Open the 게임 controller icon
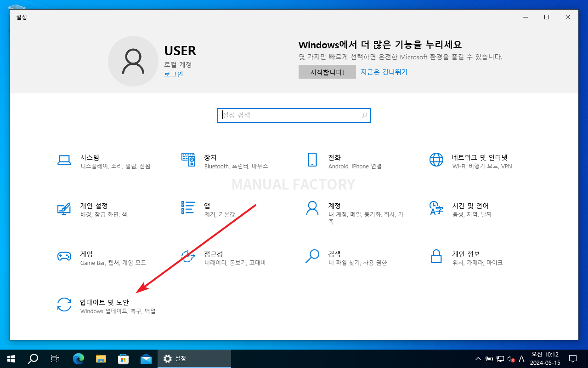This screenshot has width=588, height=368. 64,256
